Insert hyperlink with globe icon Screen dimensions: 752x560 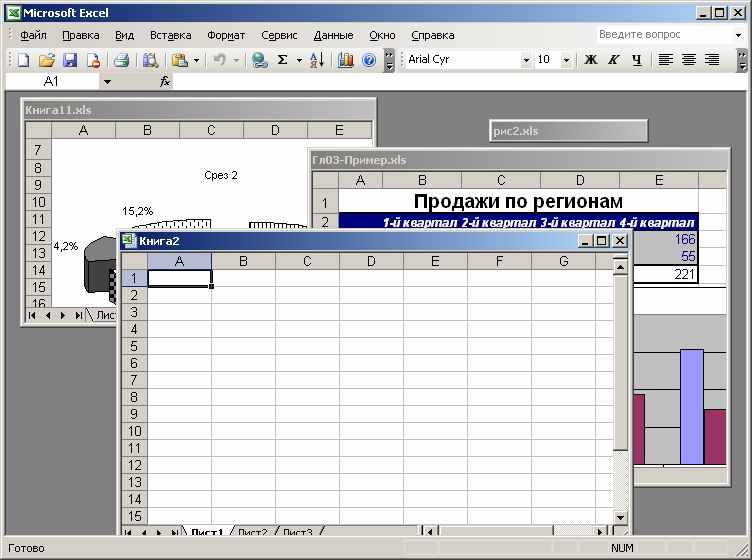tap(259, 60)
